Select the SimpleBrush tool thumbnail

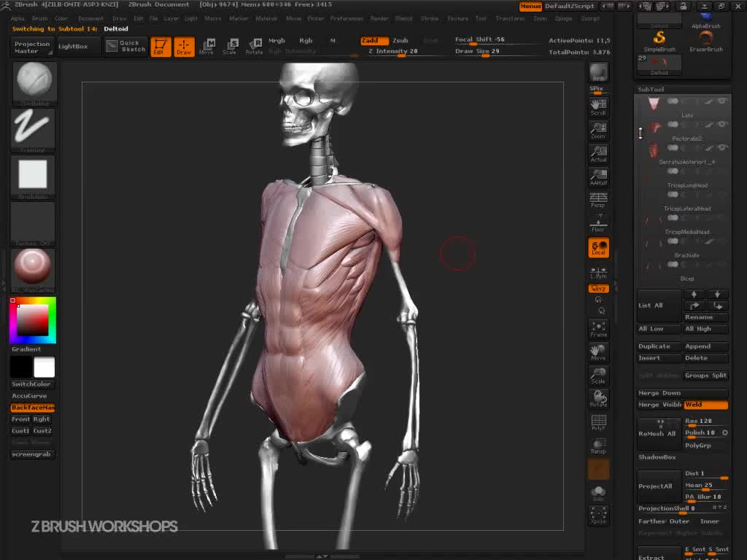coord(659,41)
